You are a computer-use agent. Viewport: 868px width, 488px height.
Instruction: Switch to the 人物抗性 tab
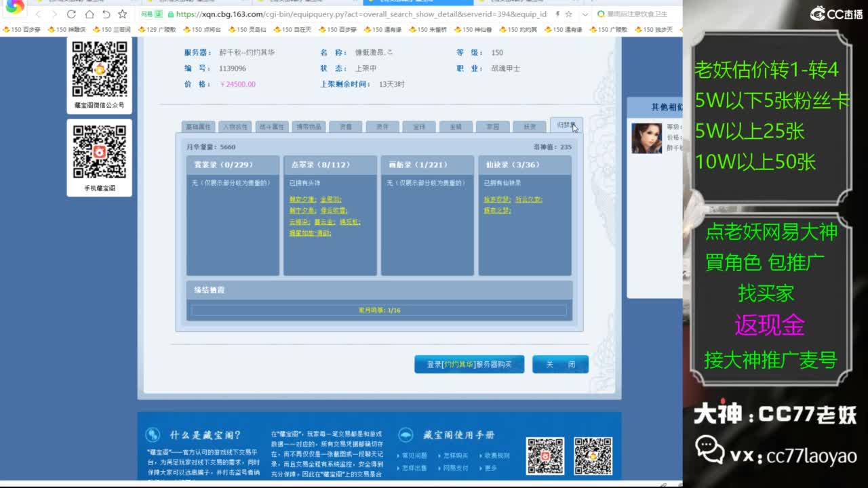tap(235, 127)
